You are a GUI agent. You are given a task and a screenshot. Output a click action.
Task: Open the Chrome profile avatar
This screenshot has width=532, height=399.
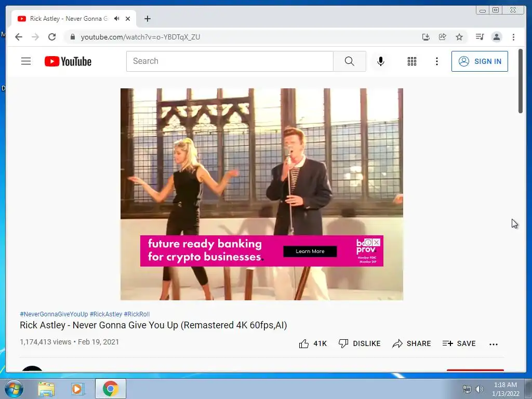(496, 37)
